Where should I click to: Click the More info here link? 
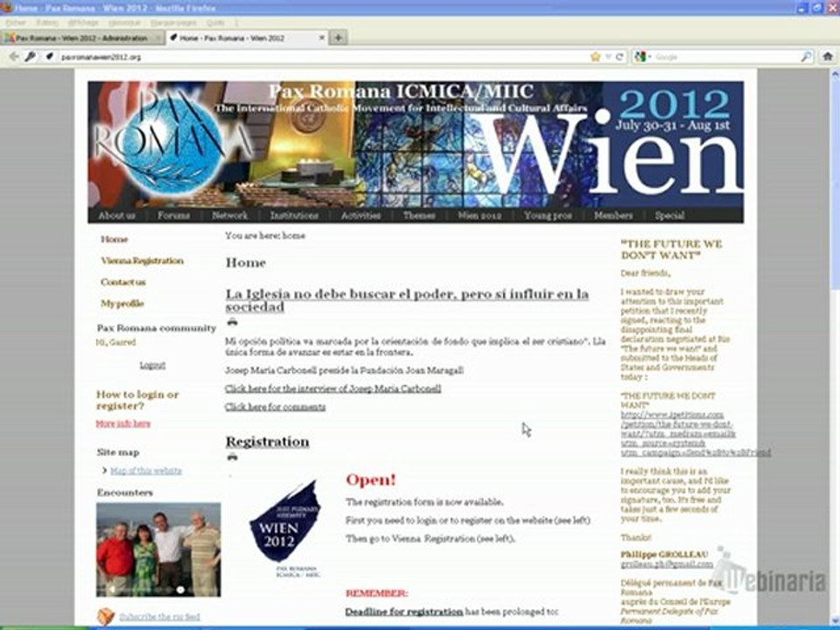(123, 423)
